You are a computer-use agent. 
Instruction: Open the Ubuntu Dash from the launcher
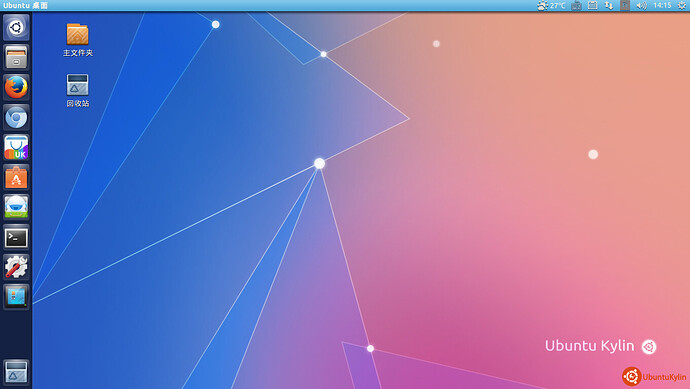(16, 27)
